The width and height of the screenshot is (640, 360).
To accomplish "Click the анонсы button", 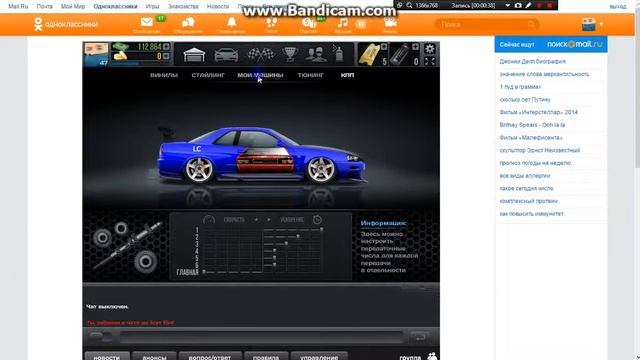I will [x=154, y=356].
